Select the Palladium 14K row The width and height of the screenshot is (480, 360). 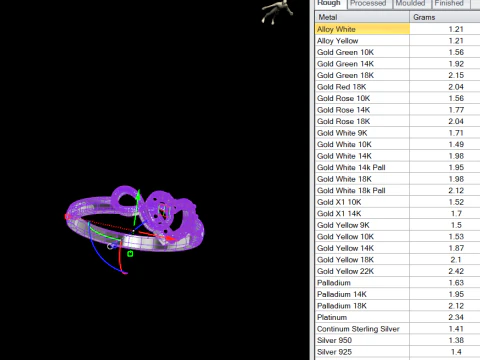coord(397,294)
